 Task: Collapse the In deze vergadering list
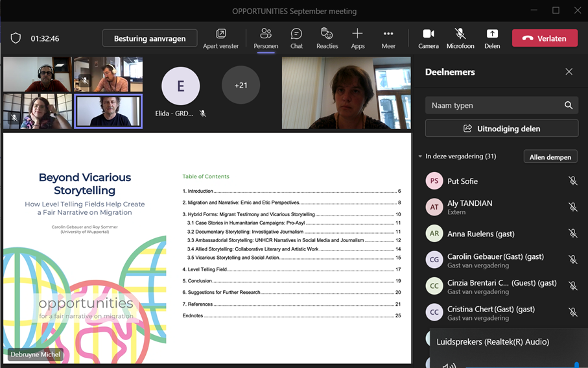pyautogui.click(x=420, y=156)
